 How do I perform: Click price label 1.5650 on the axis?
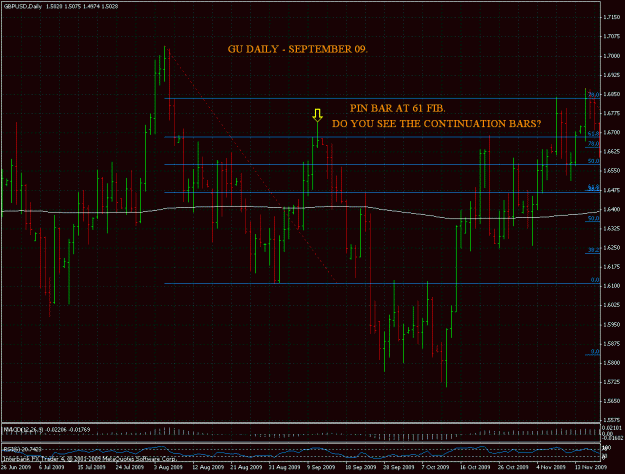611,401
